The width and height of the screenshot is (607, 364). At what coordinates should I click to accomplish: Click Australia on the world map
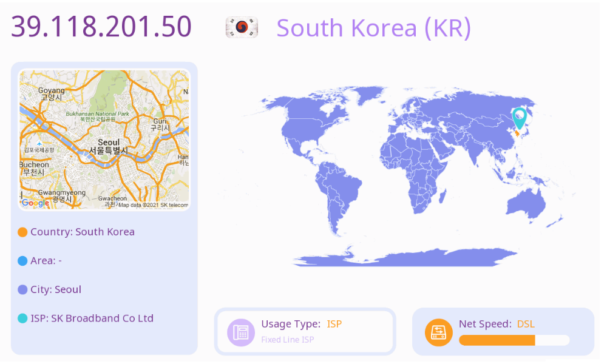528,203
